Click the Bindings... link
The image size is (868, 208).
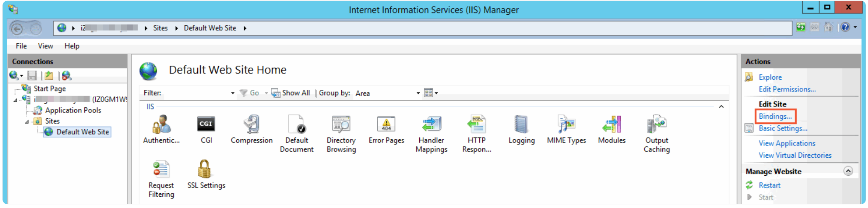pyautogui.click(x=775, y=116)
